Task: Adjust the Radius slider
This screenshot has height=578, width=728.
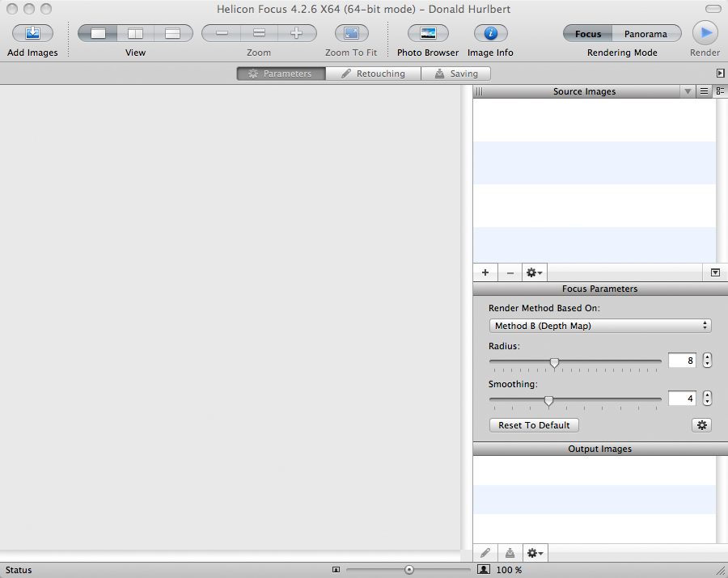Action: click(554, 362)
